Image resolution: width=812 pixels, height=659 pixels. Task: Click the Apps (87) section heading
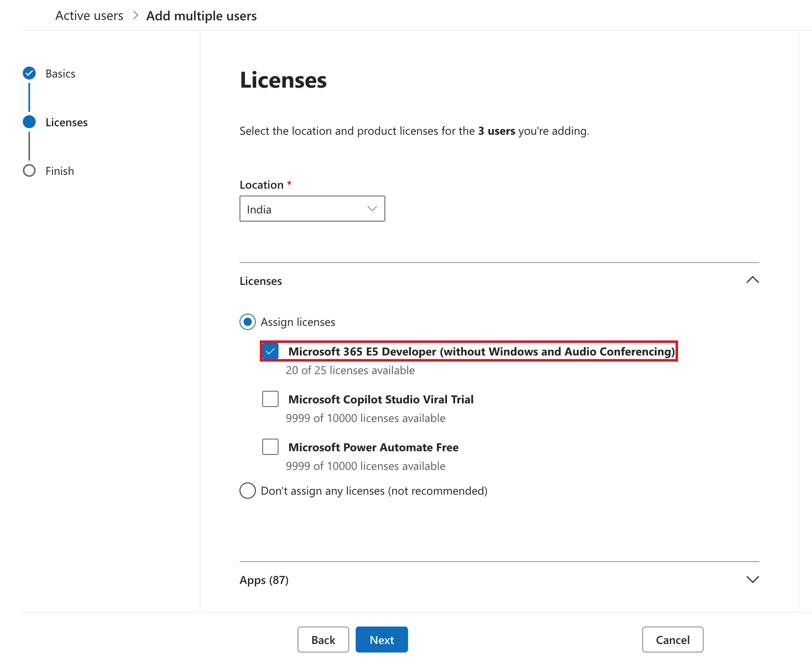tap(264, 580)
